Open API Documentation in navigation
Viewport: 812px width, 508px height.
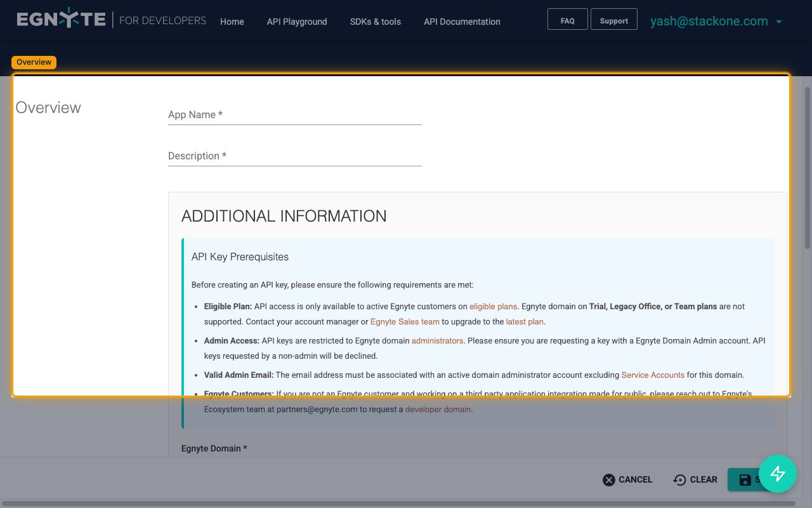[x=462, y=22]
